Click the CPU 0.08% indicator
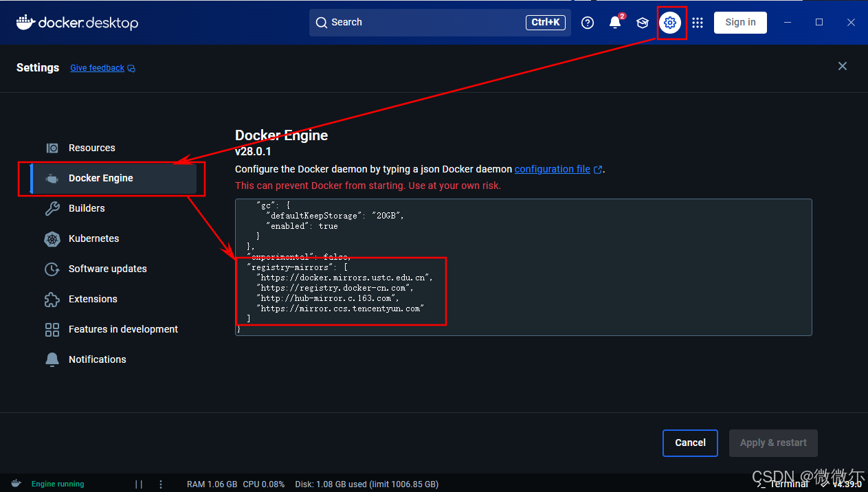Image resolution: width=868 pixels, height=492 pixels. 264,484
